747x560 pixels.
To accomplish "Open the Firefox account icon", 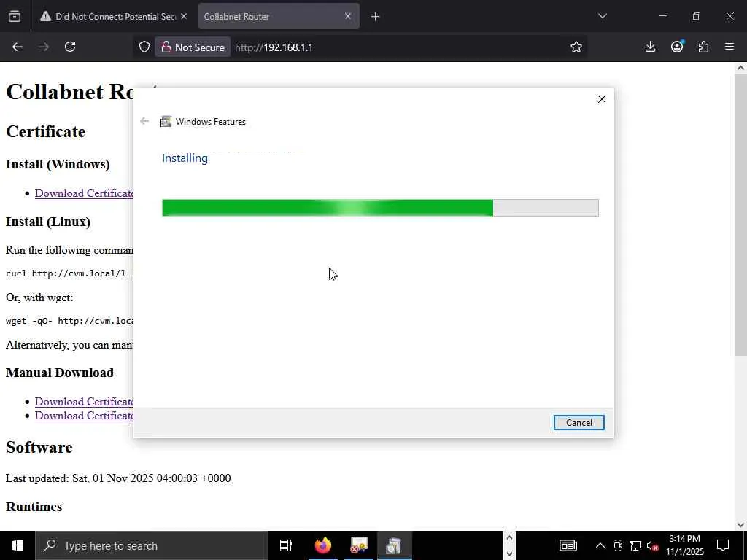I will click(677, 47).
